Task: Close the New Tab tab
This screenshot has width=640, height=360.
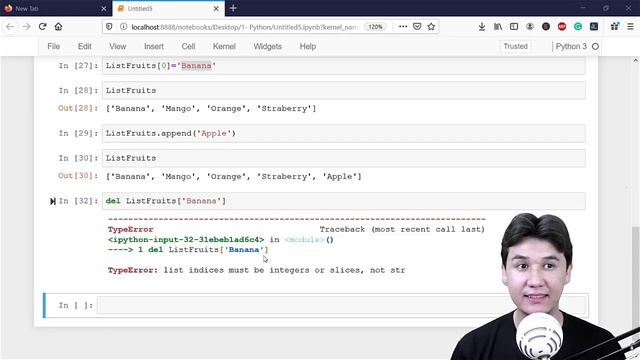Action: click(x=104, y=9)
